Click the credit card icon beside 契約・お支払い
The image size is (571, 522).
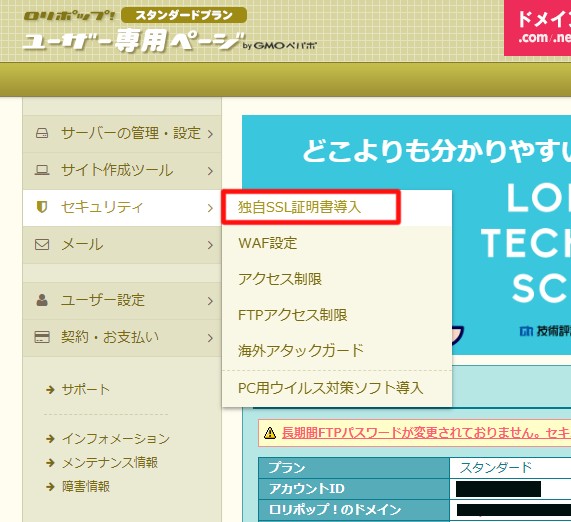pyautogui.click(x=42, y=337)
